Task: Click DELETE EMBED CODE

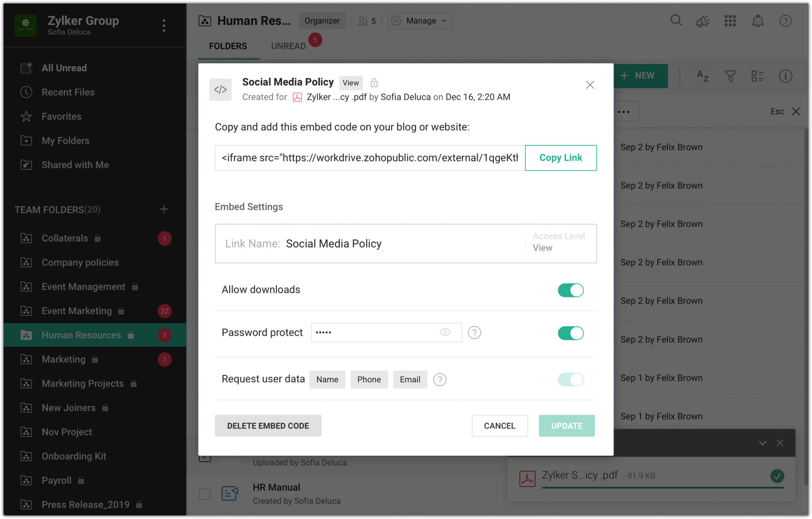Action: point(268,426)
